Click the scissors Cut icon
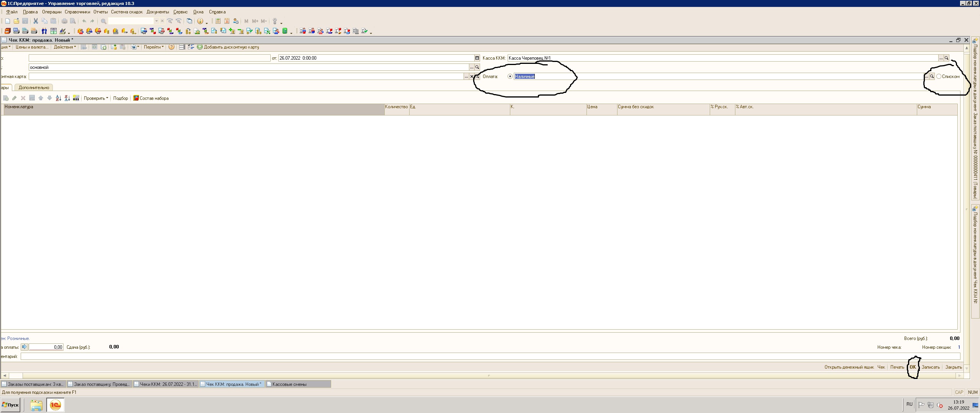 tap(36, 21)
